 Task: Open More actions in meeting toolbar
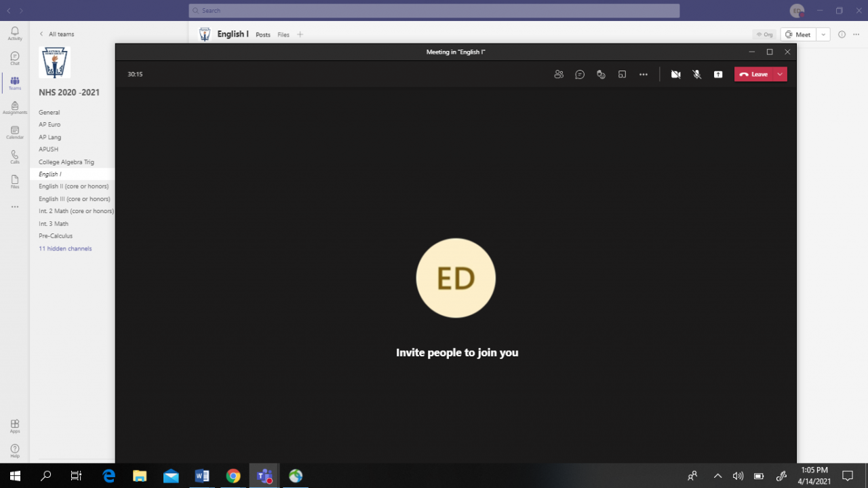click(644, 75)
